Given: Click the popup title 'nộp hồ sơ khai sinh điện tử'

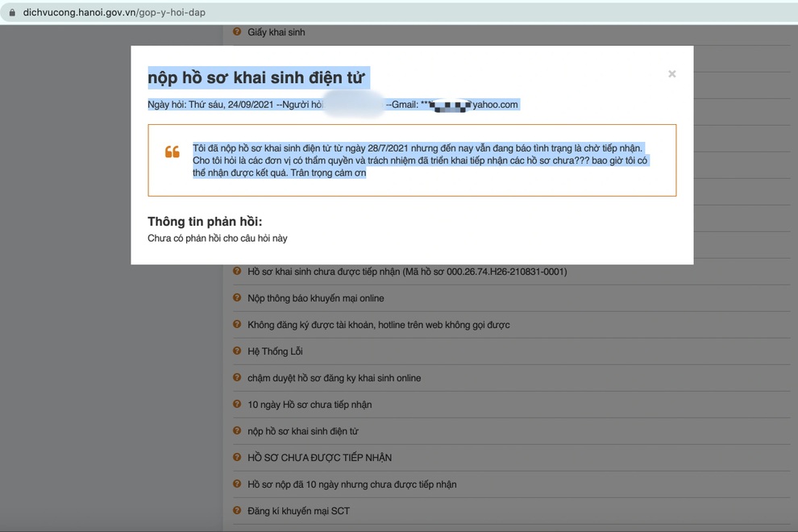Looking at the screenshot, I should pos(256,78).
